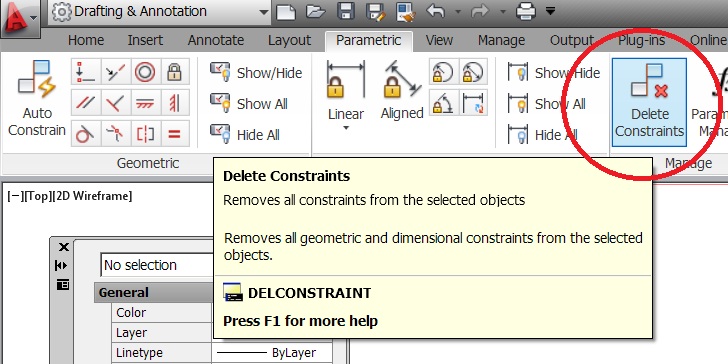Select the Color property row
This screenshot has width=728, height=364.
pyautogui.click(x=162, y=313)
